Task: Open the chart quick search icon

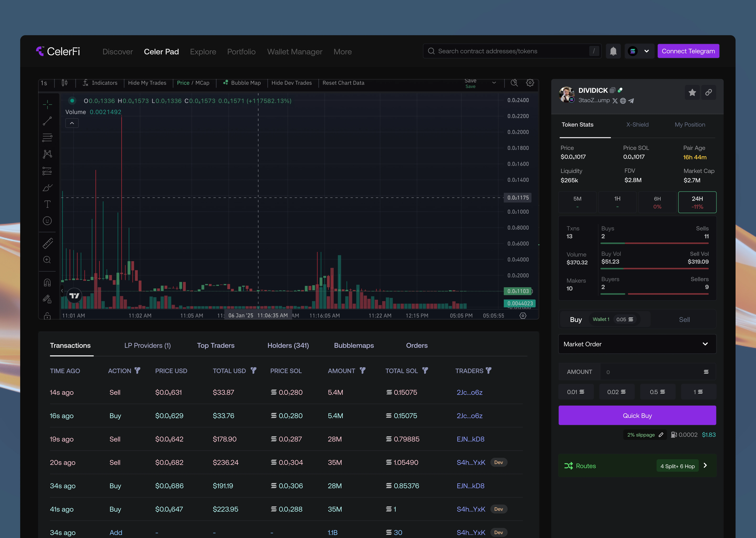Action: [x=514, y=83]
